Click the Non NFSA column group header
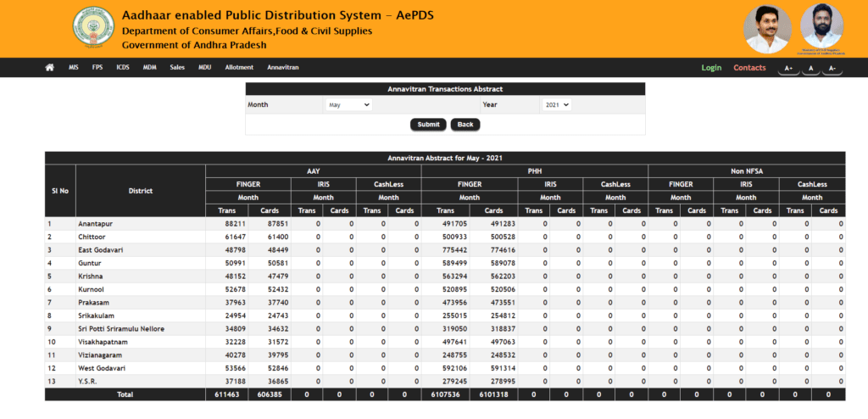Screen dimensions: 868x419 [746, 171]
